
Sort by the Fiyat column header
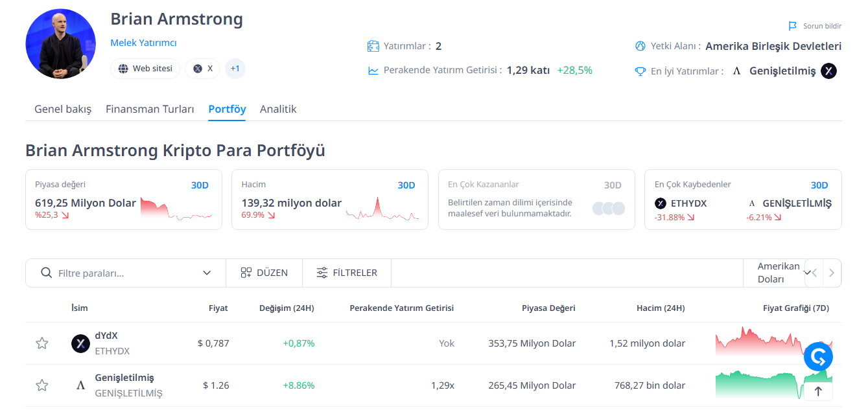(218, 308)
